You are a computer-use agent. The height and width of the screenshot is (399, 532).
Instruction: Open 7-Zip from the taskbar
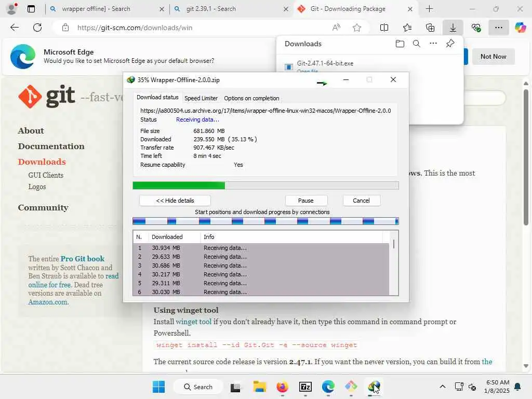coord(305,387)
